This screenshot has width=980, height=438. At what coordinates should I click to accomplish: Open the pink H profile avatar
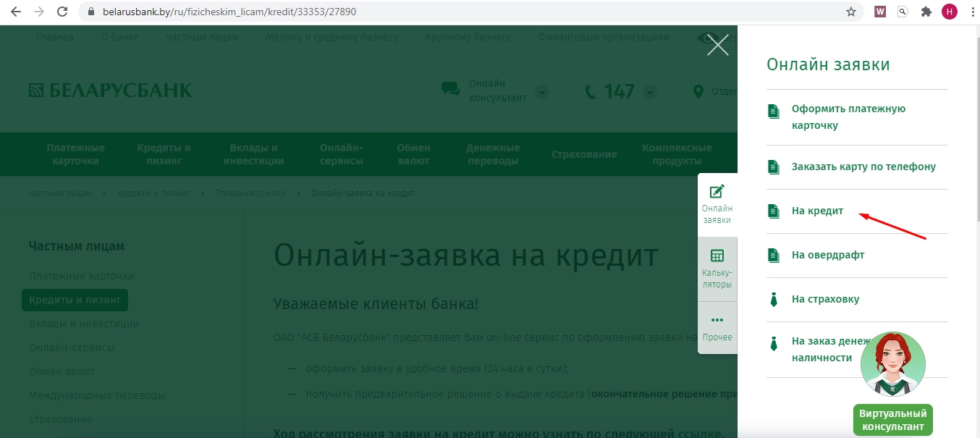[x=949, y=12]
